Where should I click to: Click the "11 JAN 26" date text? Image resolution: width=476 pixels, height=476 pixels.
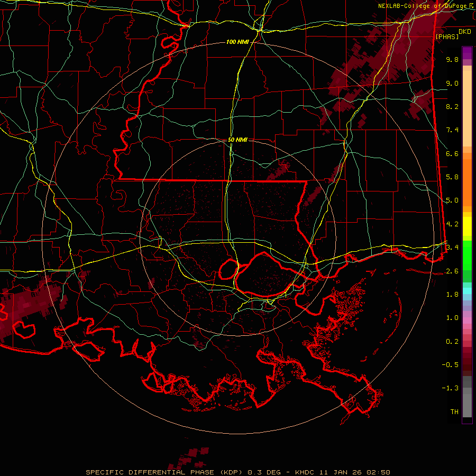tap(341, 472)
